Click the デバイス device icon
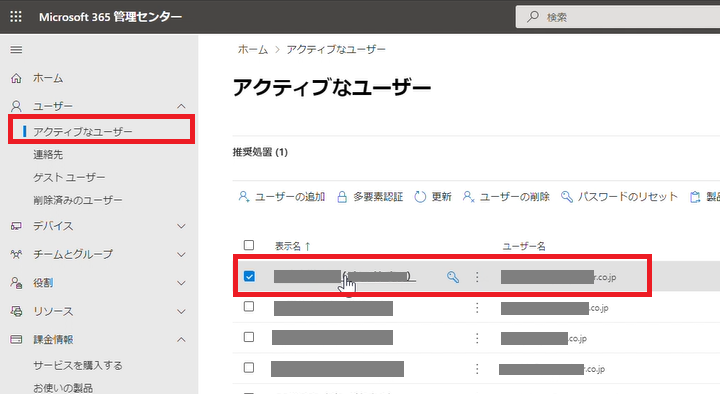Viewport: 720px width, 394px height. pos(16,226)
